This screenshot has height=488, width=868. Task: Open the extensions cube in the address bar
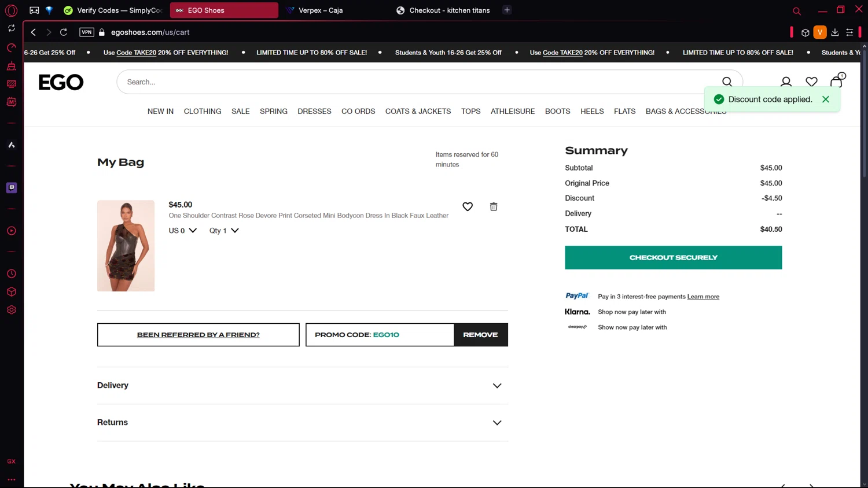point(805,32)
